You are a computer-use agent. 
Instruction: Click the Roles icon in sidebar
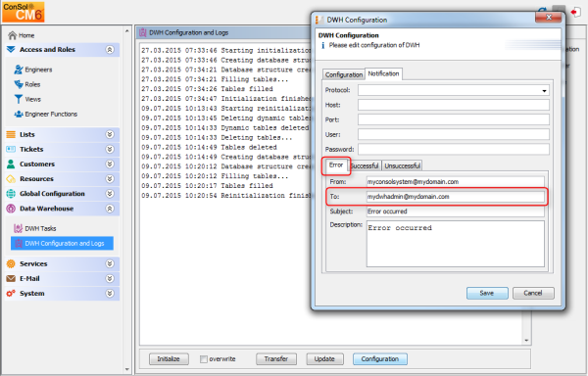click(x=19, y=84)
